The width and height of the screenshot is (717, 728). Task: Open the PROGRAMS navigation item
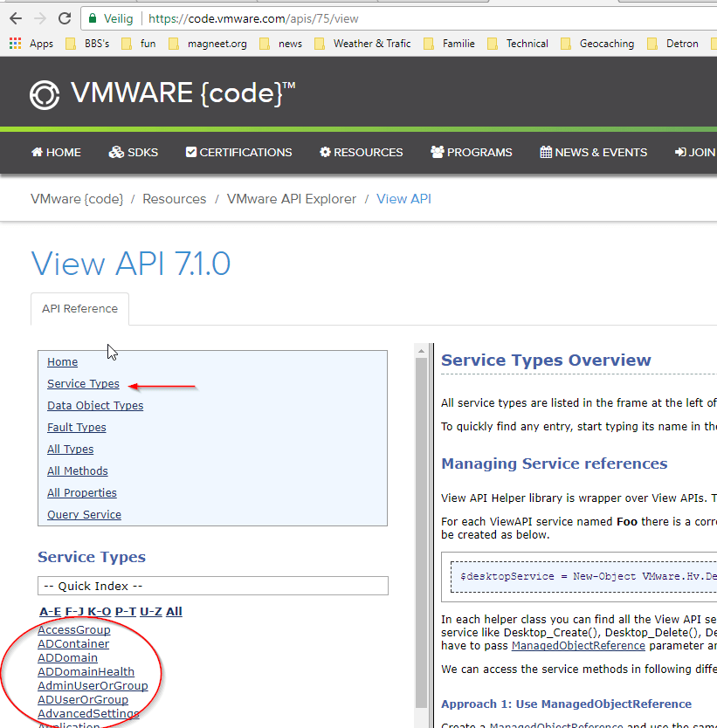472,152
